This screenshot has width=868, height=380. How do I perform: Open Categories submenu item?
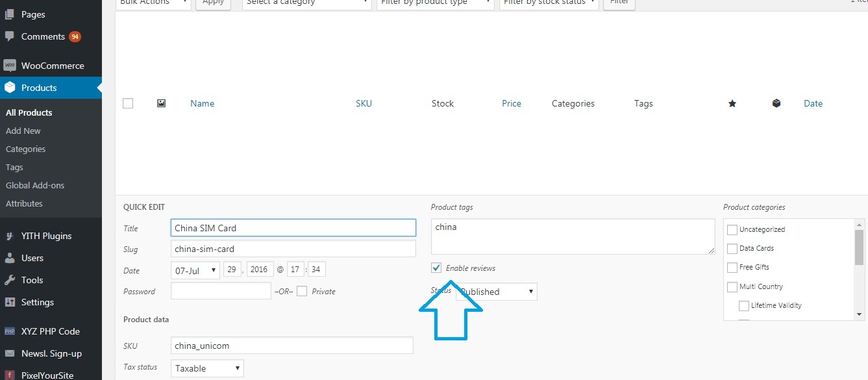(x=26, y=149)
